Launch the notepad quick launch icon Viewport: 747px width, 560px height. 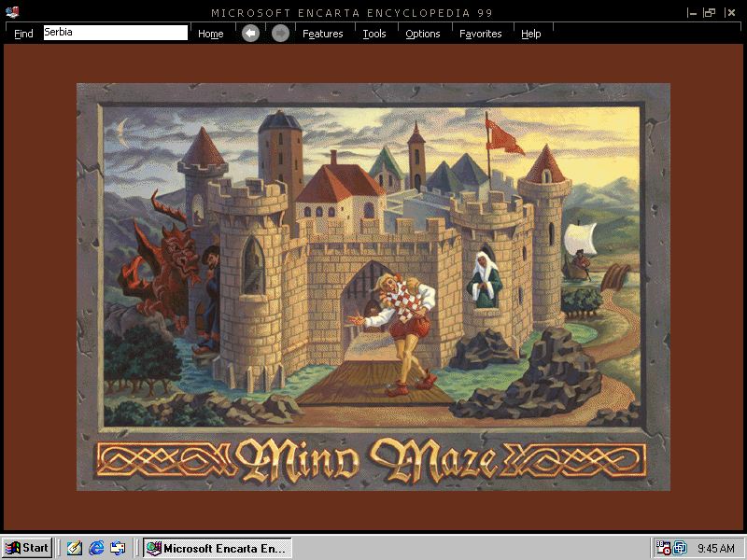pos(75,548)
